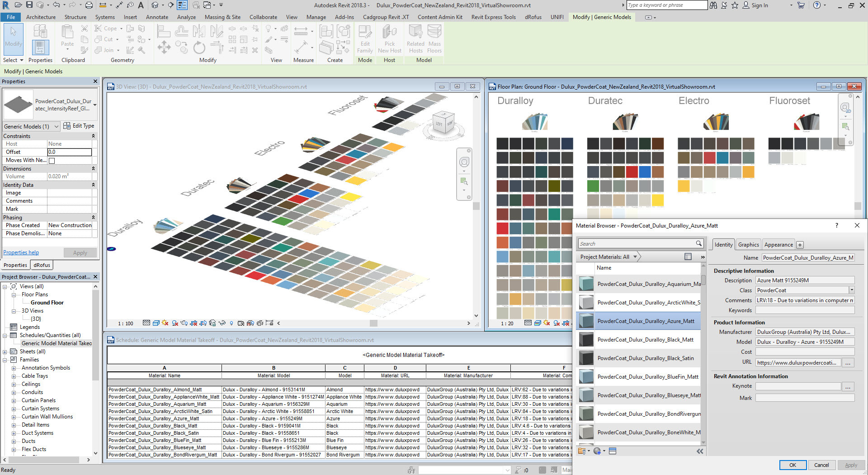Open the Class PowderCoat dropdown arrow

(851, 290)
